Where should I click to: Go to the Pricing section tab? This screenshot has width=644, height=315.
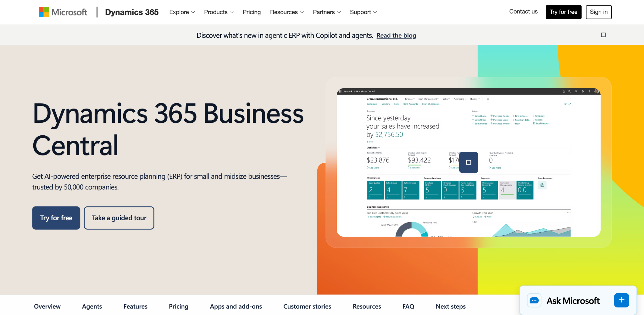pos(179,307)
